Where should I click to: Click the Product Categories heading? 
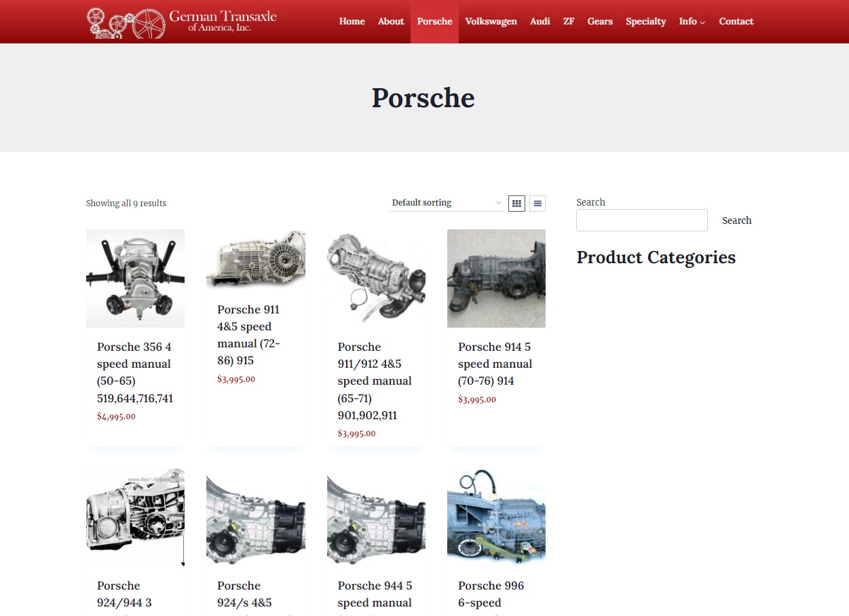click(656, 257)
